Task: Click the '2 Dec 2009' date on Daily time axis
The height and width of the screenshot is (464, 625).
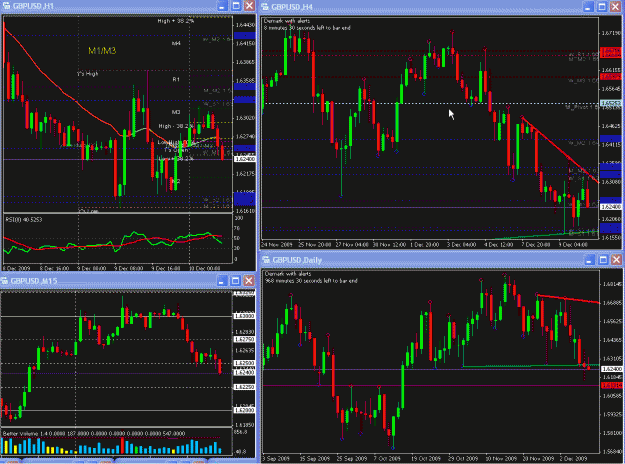Action: pyautogui.click(x=573, y=458)
